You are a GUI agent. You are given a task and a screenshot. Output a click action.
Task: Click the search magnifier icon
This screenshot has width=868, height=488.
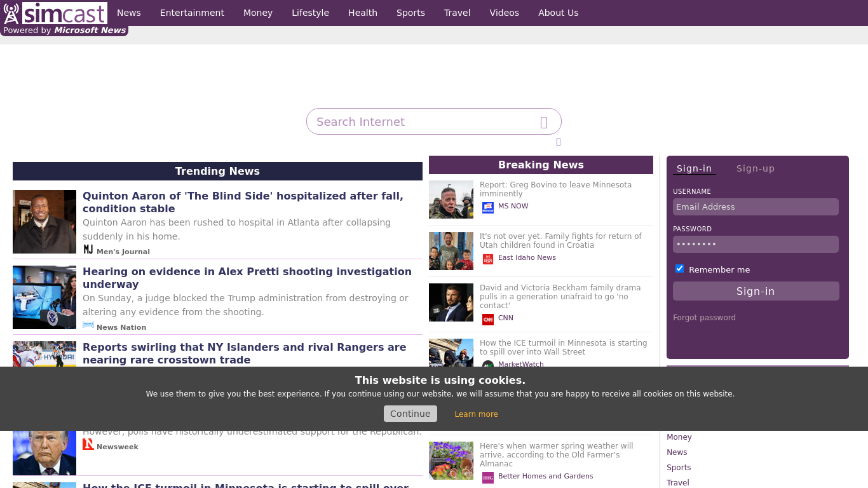(544, 122)
